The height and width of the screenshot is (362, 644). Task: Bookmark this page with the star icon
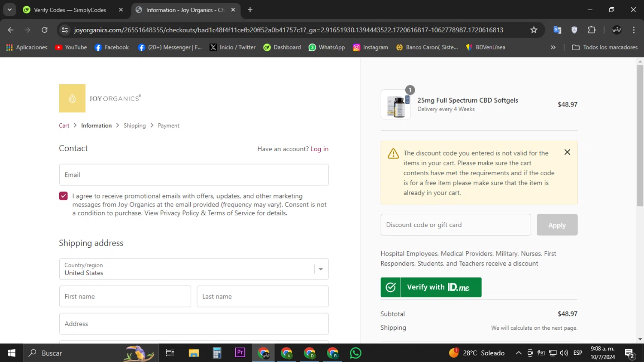(x=534, y=30)
